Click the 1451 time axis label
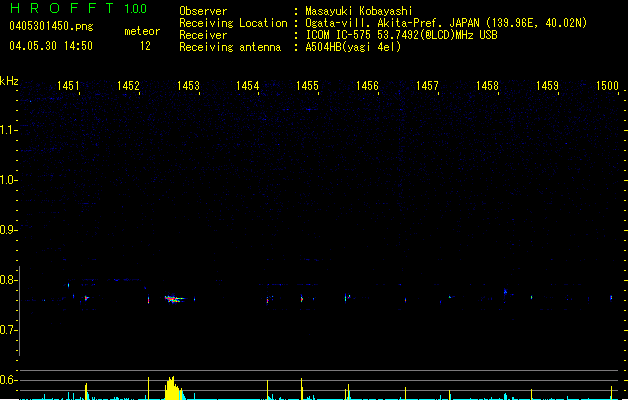This screenshot has height=400, width=629. (x=68, y=86)
